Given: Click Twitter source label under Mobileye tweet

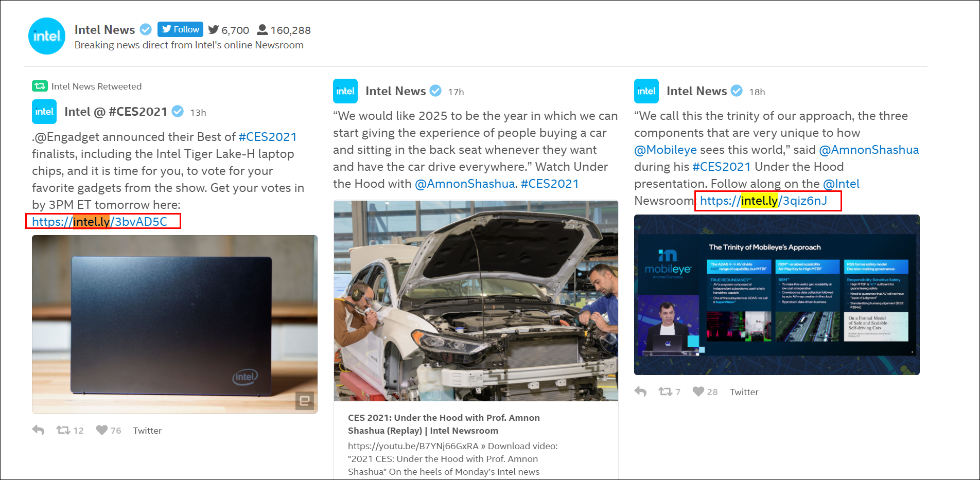Looking at the screenshot, I should 744,392.
